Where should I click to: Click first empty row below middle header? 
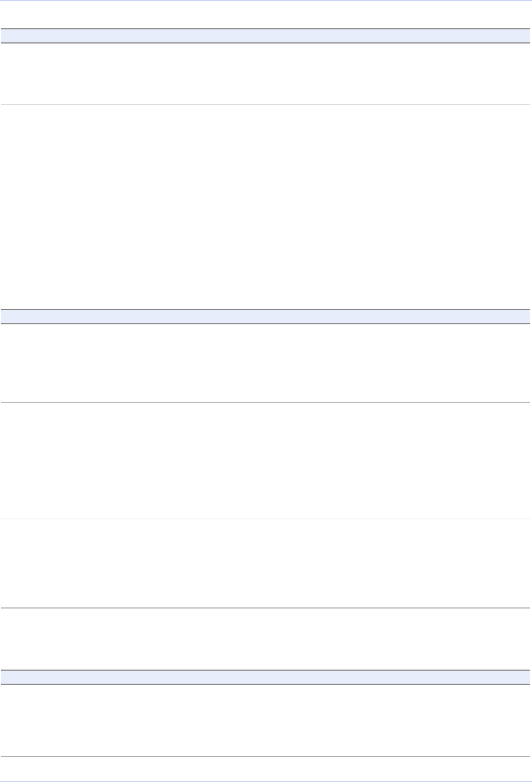click(265, 363)
